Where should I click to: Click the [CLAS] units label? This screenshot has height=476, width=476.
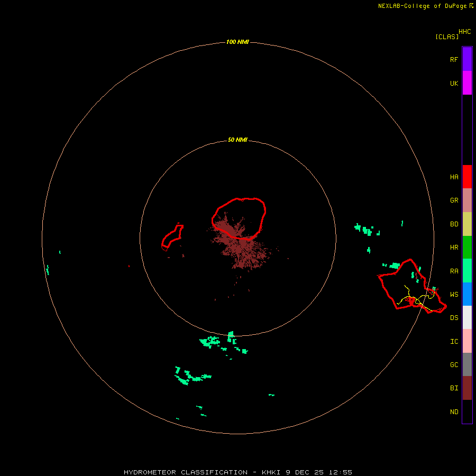(447, 36)
